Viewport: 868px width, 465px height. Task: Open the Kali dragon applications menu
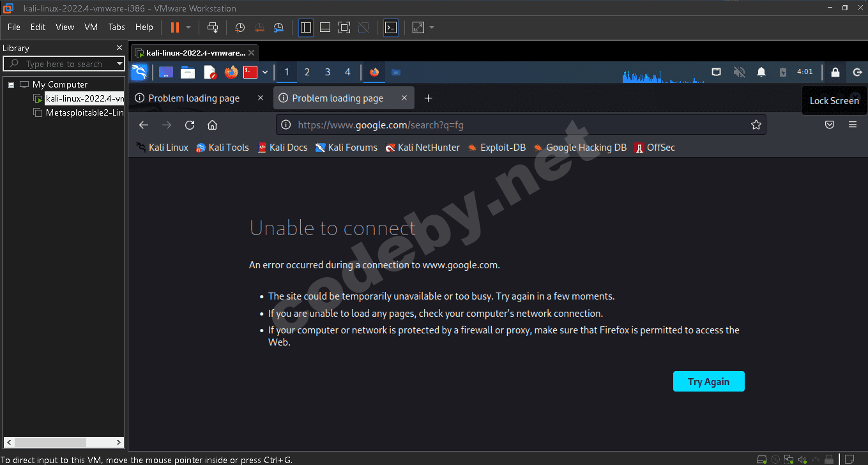139,72
